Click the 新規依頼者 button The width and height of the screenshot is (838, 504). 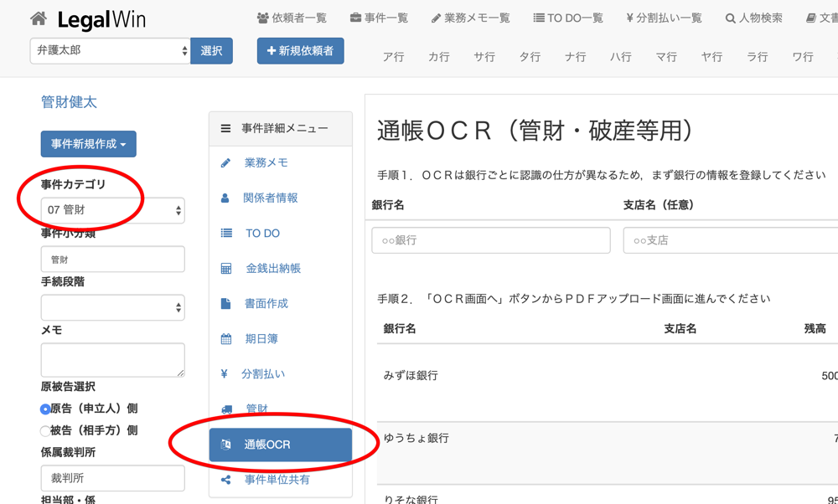click(x=300, y=51)
